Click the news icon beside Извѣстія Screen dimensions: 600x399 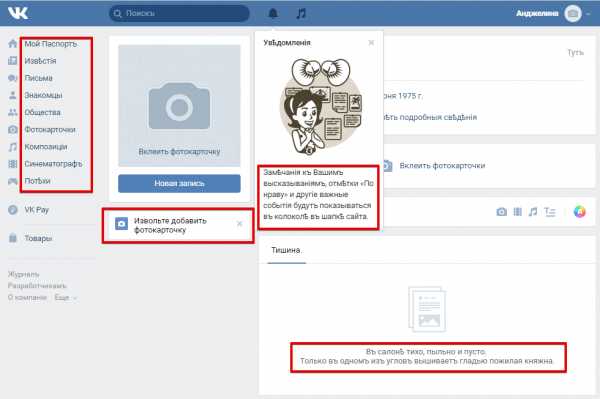[x=13, y=60]
